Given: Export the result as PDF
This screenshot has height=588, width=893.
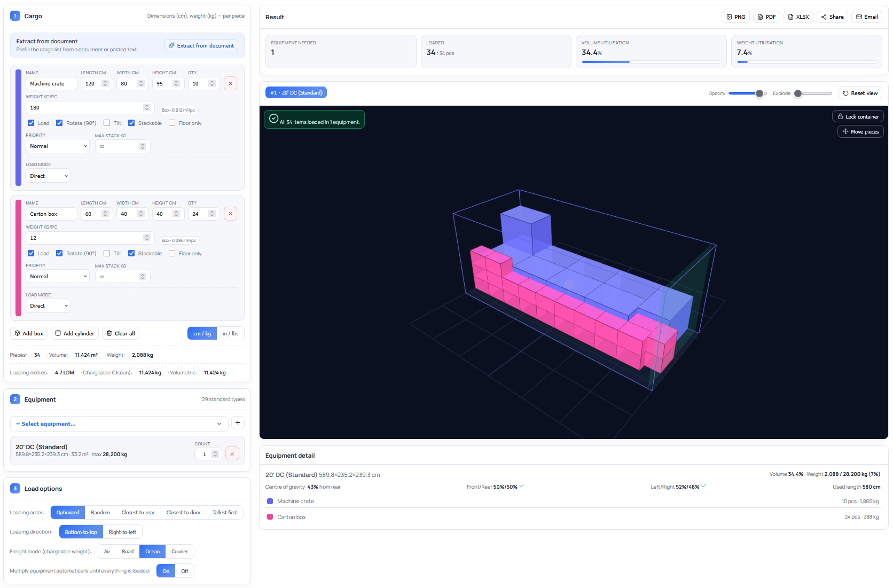Looking at the screenshot, I should [766, 17].
